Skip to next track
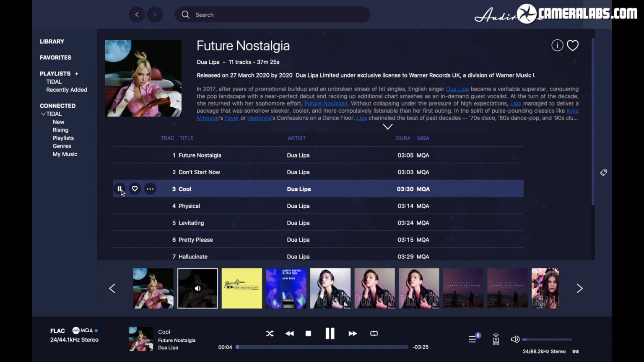This screenshot has width=644, height=362. click(x=353, y=334)
